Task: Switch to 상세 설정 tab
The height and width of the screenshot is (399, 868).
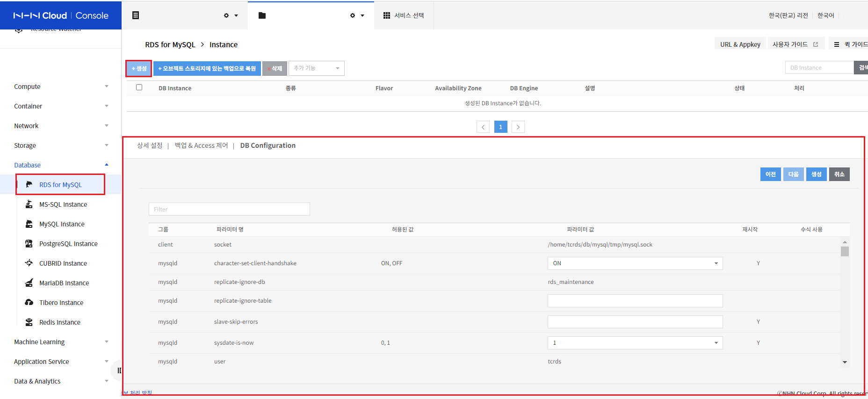Action: click(x=150, y=145)
